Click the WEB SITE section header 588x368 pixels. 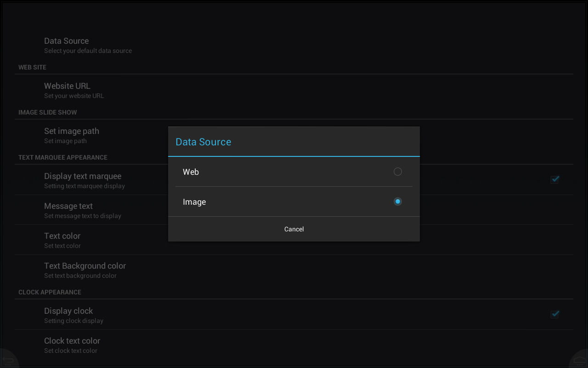(x=32, y=67)
